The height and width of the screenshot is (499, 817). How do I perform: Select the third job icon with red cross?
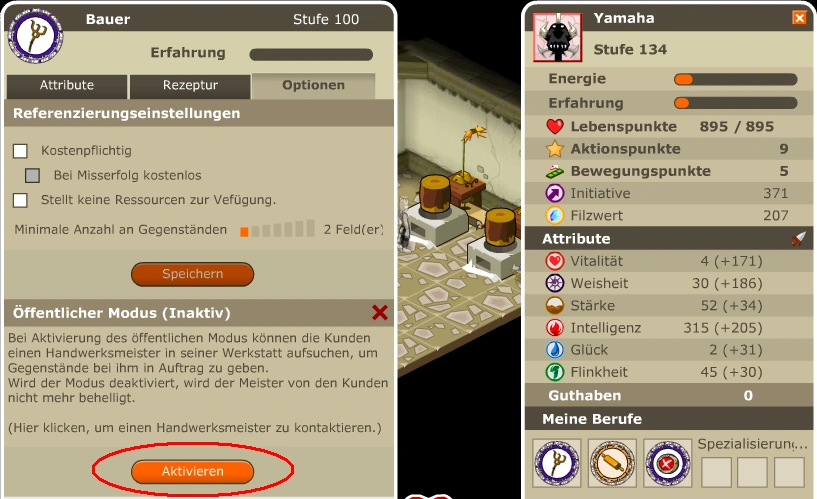[667, 463]
